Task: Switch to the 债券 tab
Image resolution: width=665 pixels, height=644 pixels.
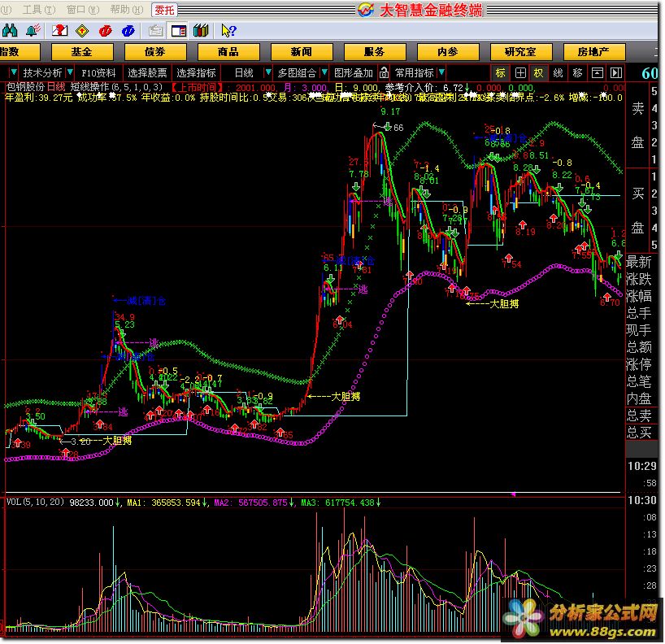Action: pos(155,52)
